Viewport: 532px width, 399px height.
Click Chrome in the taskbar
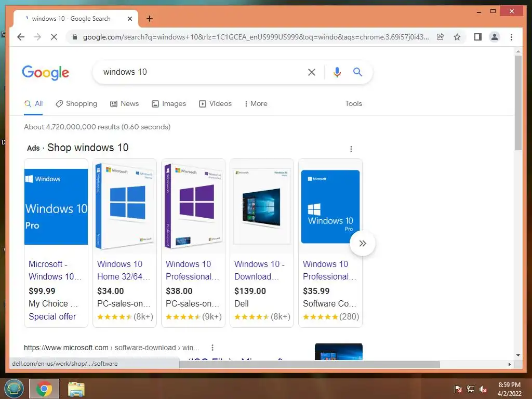click(x=44, y=389)
